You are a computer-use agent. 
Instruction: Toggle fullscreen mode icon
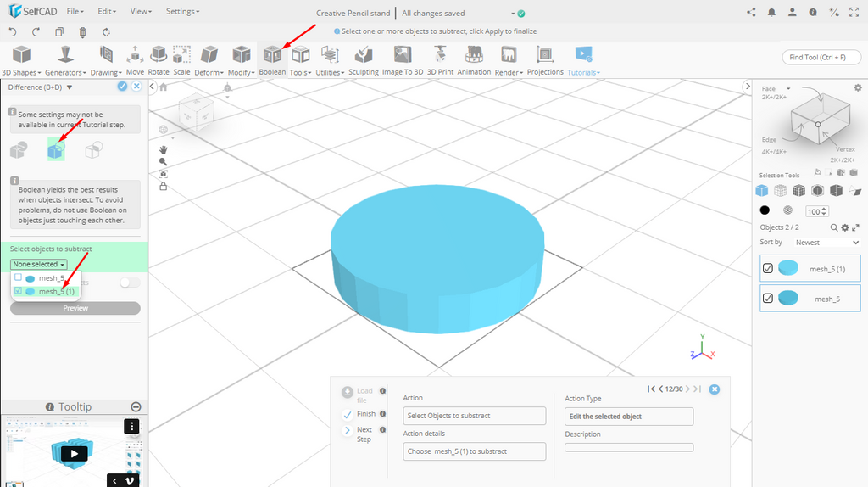[854, 12]
